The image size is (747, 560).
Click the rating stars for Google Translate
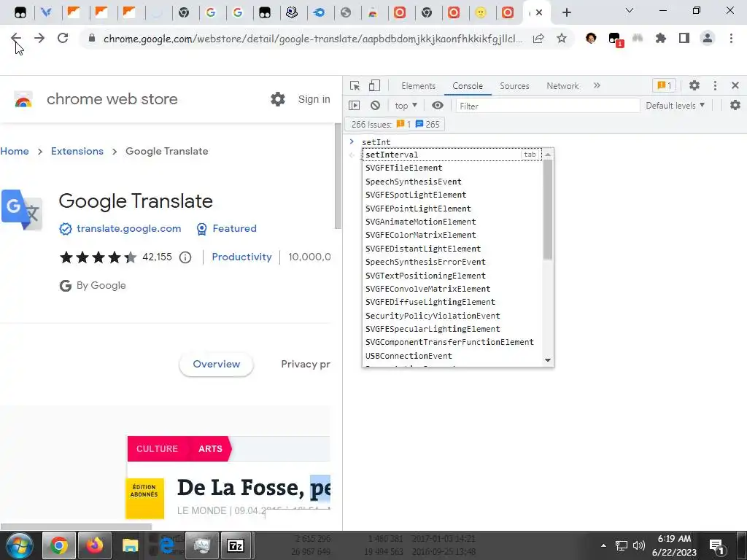[x=98, y=257]
